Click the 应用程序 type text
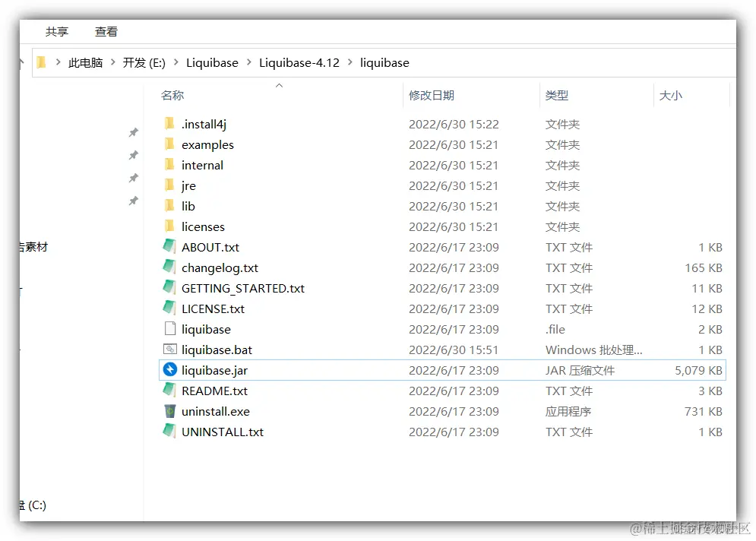This screenshot has width=756, height=541. coord(568,412)
